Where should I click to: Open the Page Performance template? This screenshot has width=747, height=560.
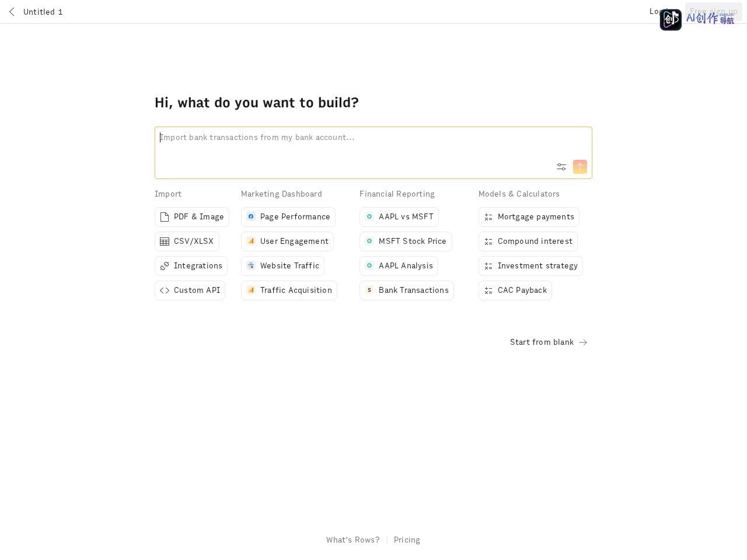(288, 217)
